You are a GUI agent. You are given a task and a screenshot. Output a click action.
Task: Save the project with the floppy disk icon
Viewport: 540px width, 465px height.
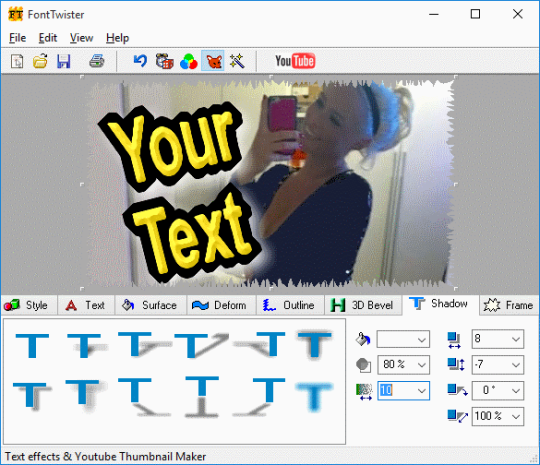64,61
